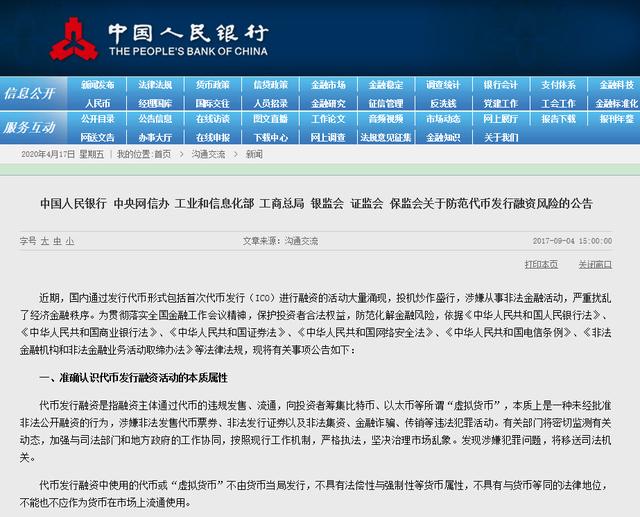Screen dimensions: 640x517
Task: Select 金融市场 navigation item
Action: (x=328, y=85)
